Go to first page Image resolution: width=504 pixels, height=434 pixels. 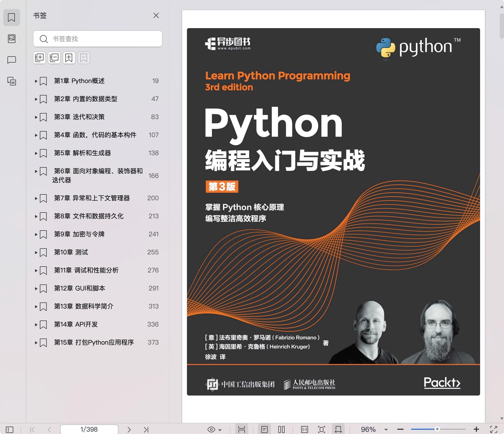click(32, 429)
